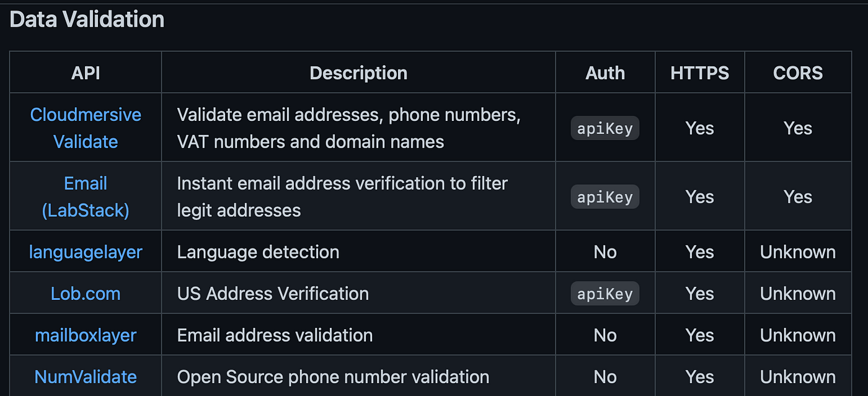Click the apiKey badge in Email (LabStack) row
The image size is (868, 396).
point(605,197)
